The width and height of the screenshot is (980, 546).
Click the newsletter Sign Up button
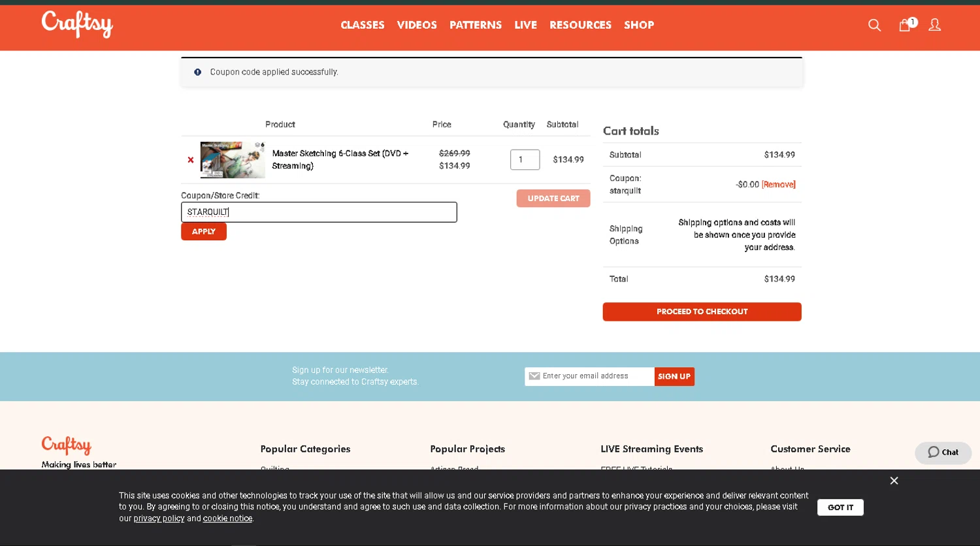(674, 376)
